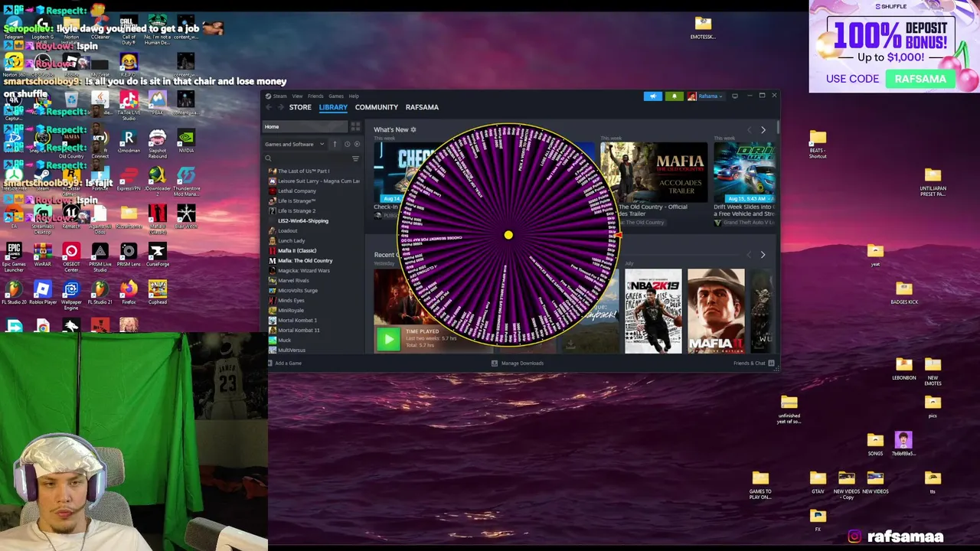The width and height of the screenshot is (980, 551).
Task: Open PRISM Lens desktop icon
Action: [x=129, y=256]
